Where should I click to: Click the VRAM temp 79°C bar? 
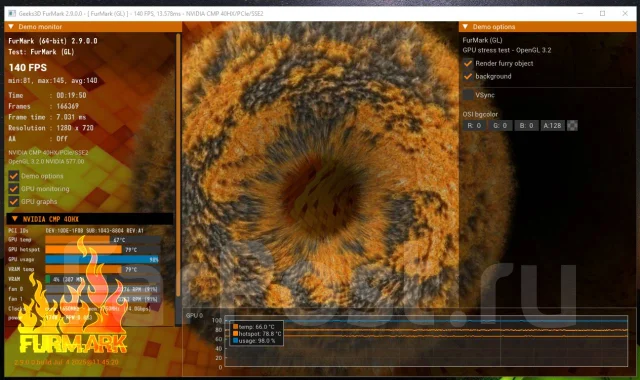102,269
